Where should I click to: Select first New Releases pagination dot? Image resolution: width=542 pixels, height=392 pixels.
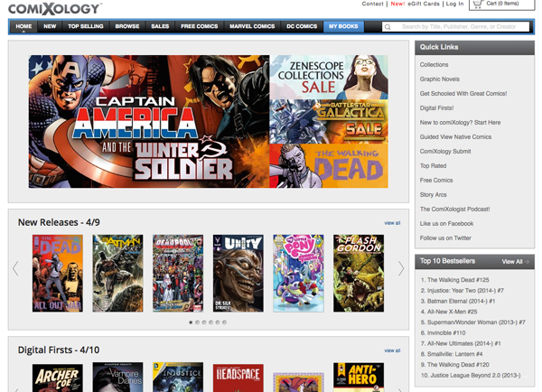[x=191, y=322]
